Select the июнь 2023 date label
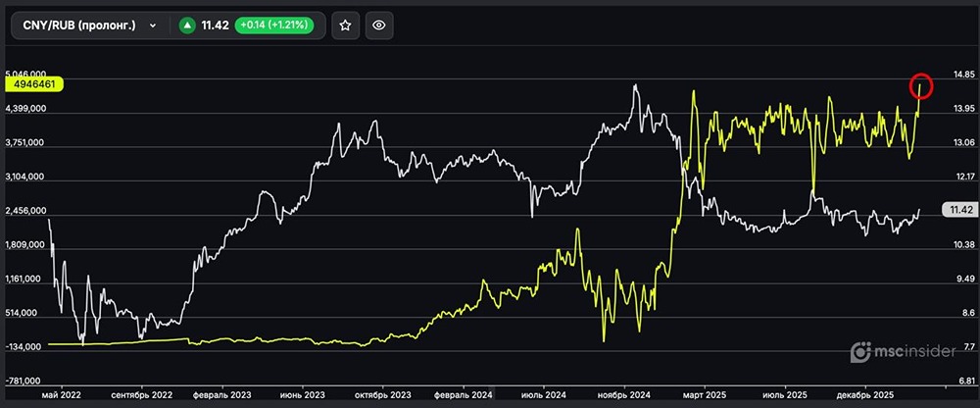 pos(303,395)
